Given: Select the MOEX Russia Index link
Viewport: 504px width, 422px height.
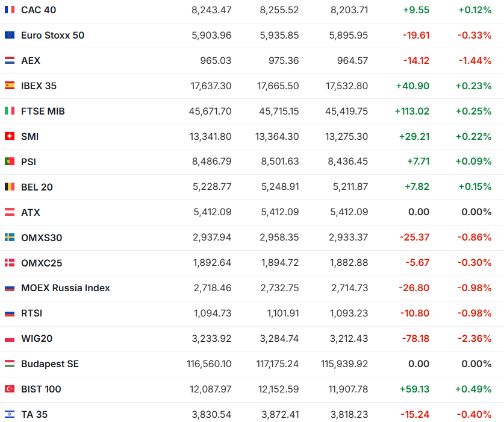Looking at the screenshot, I should click(x=65, y=288).
